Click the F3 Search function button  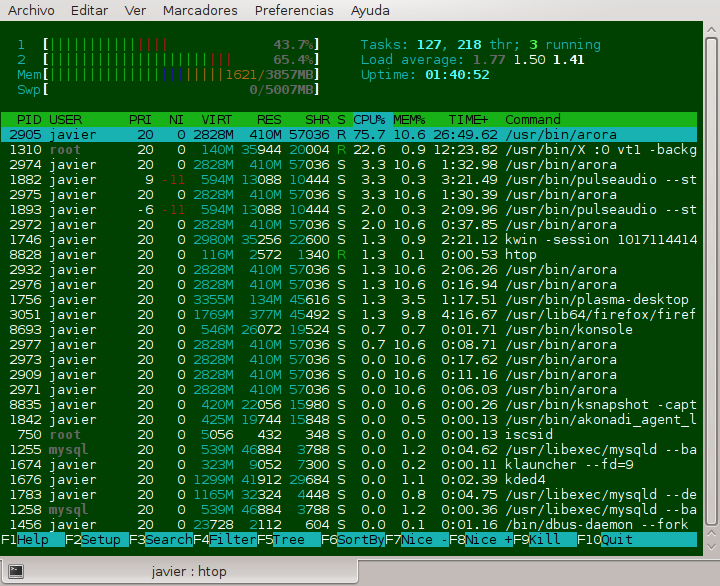161,540
